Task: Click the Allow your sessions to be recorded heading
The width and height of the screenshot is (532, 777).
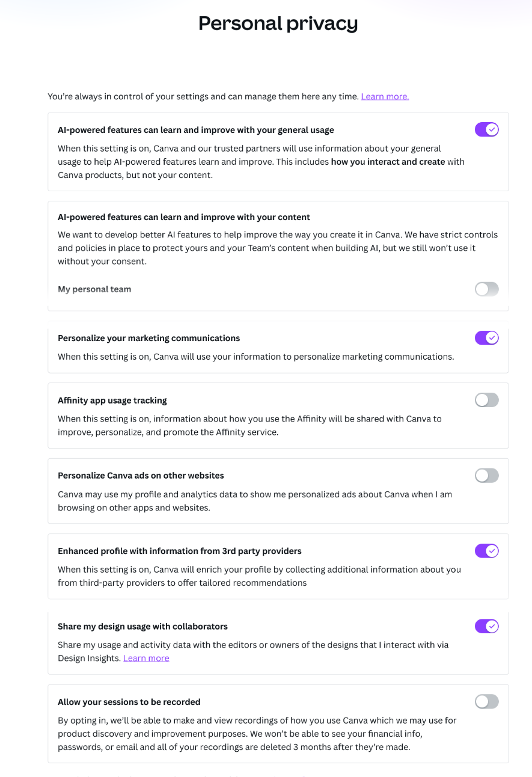Action: click(x=129, y=702)
